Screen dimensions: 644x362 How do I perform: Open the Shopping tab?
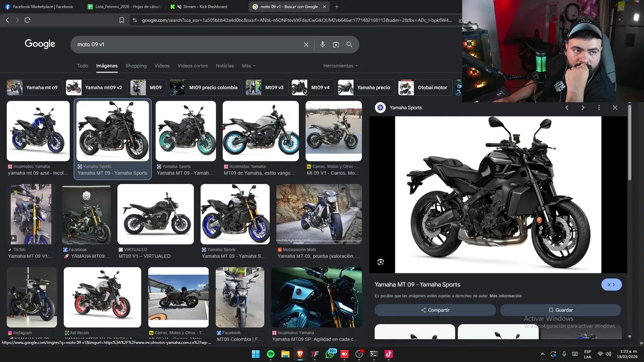(x=136, y=66)
